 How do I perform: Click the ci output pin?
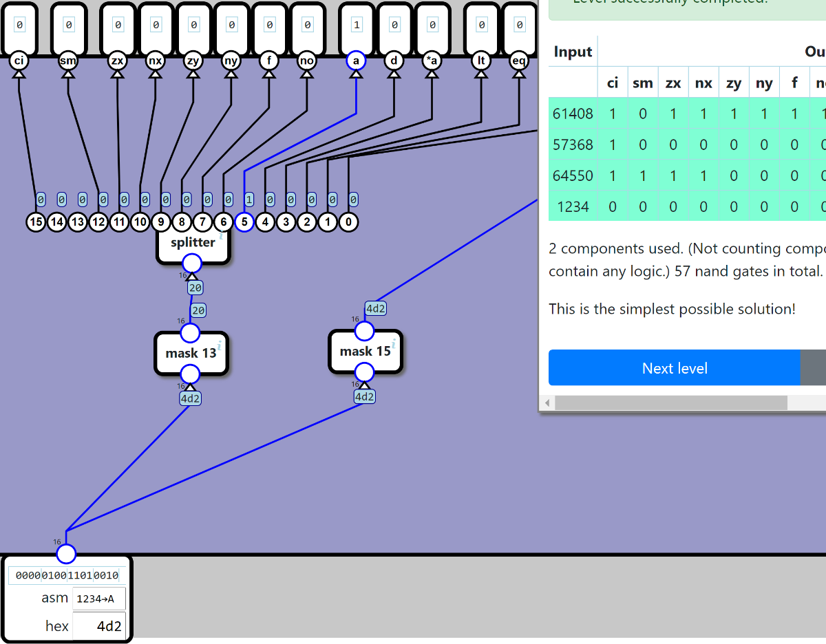(x=19, y=61)
